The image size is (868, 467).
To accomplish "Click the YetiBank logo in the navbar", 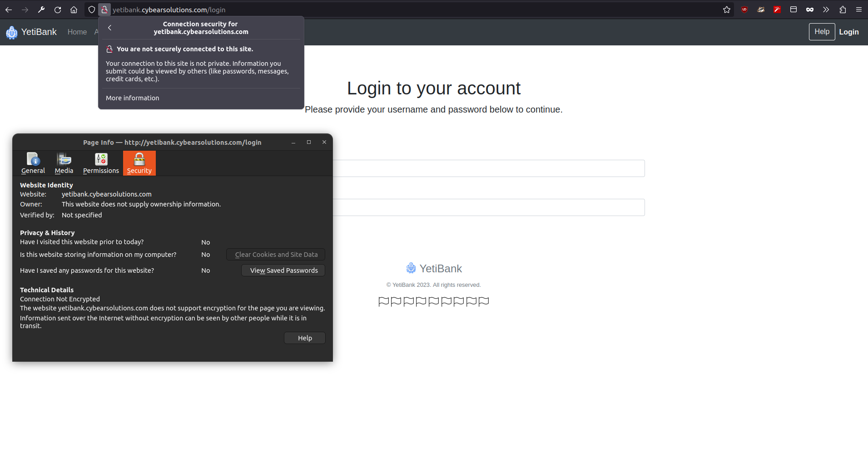I will pyautogui.click(x=31, y=32).
